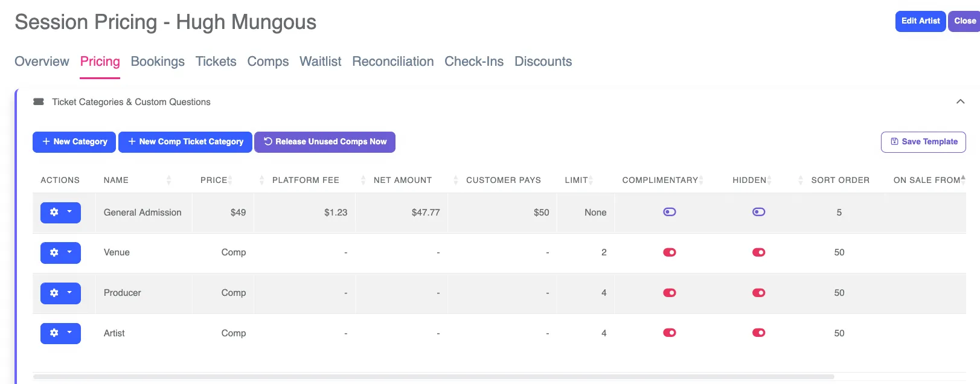Toggle Complimentary switch for Venue
Image resolution: width=980 pixels, height=384 pixels.
point(669,252)
